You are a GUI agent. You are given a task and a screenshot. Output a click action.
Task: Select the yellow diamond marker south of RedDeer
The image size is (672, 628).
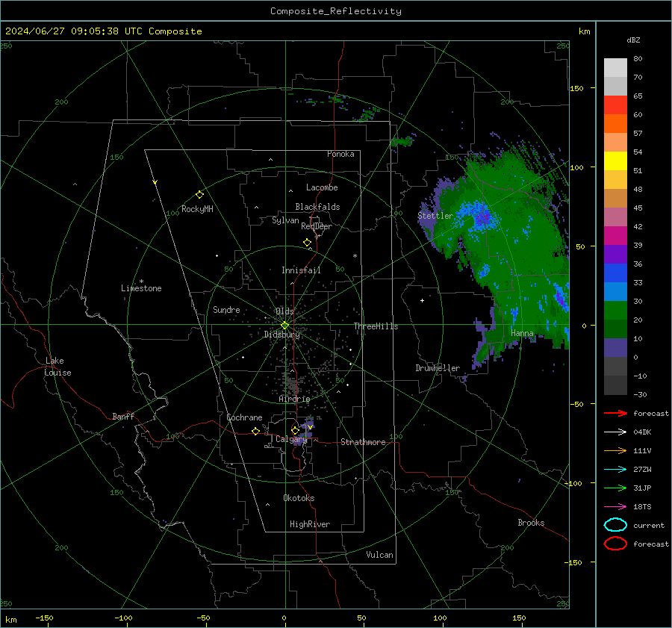pos(307,243)
